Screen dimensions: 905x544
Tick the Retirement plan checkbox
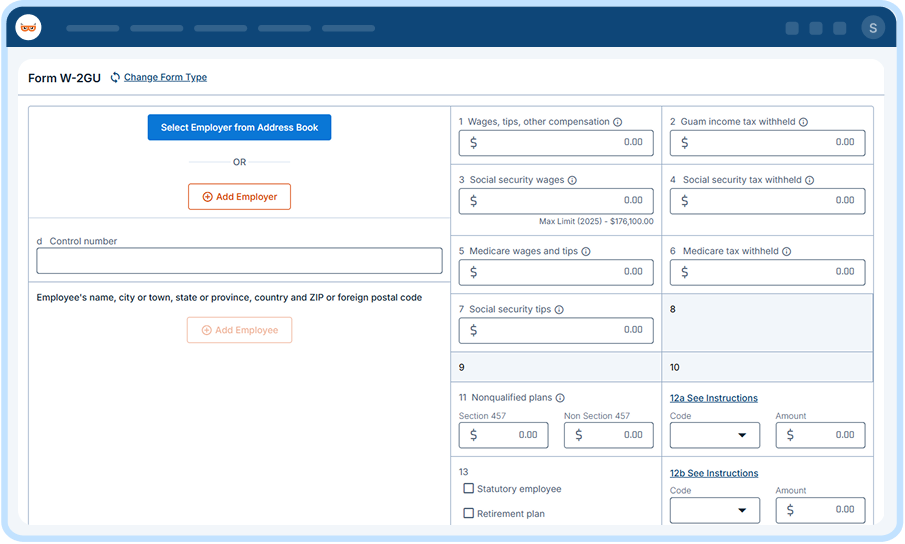pos(469,513)
